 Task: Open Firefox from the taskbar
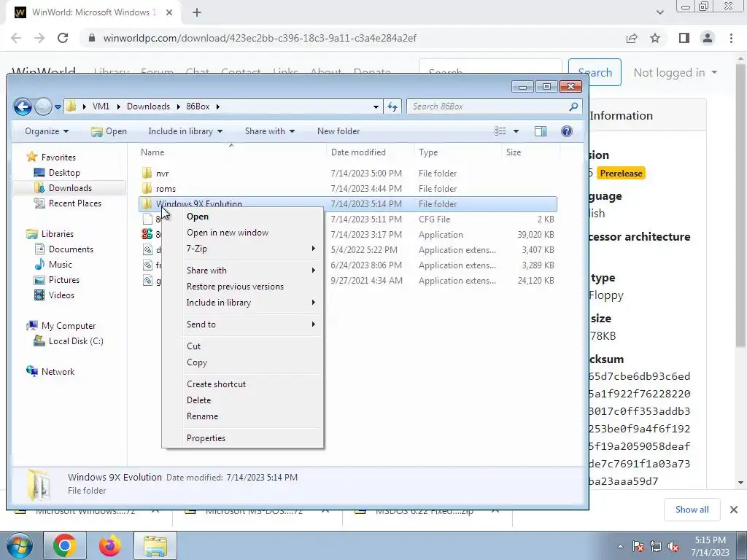pyautogui.click(x=110, y=545)
